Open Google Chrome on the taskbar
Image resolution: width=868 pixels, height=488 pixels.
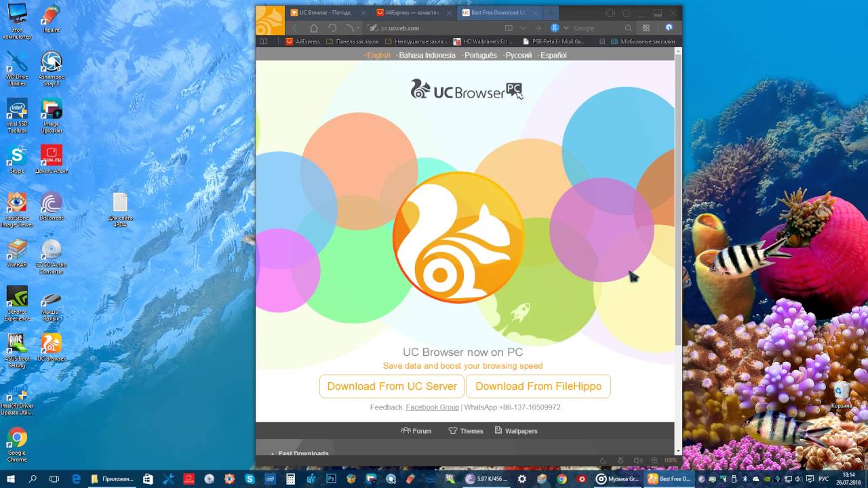(561, 479)
